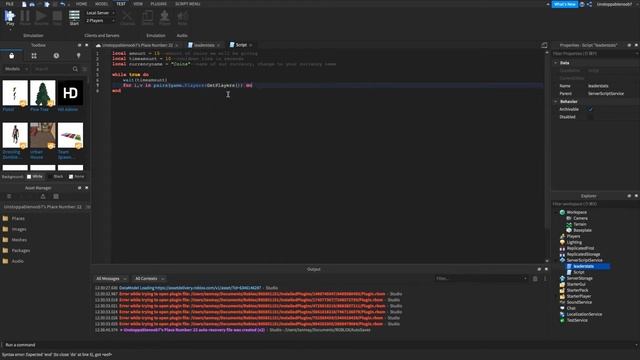The width and height of the screenshot is (640, 360).
Task: Select the Pine Tree model thumbnail
Action: point(42,93)
